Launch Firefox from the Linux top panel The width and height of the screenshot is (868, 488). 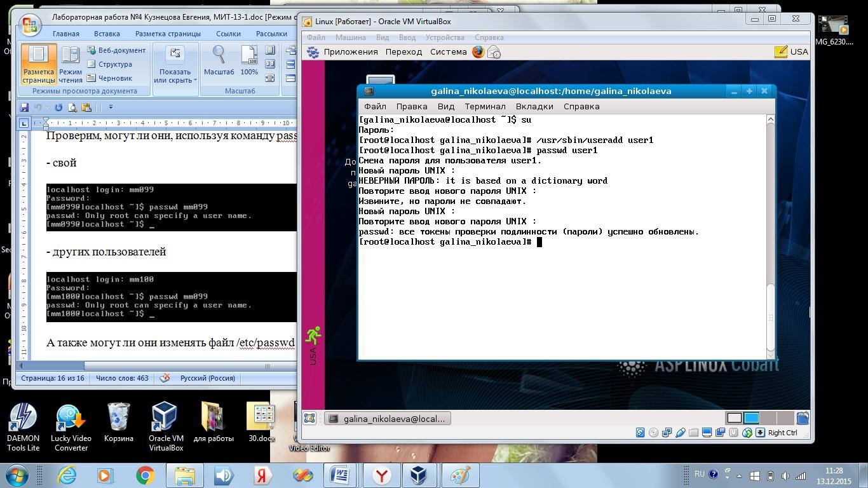[x=478, y=52]
